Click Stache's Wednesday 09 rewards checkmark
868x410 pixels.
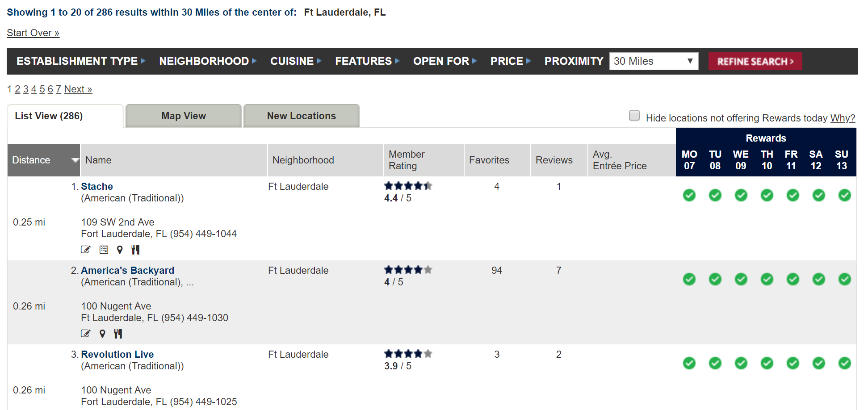(x=741, y=195)
